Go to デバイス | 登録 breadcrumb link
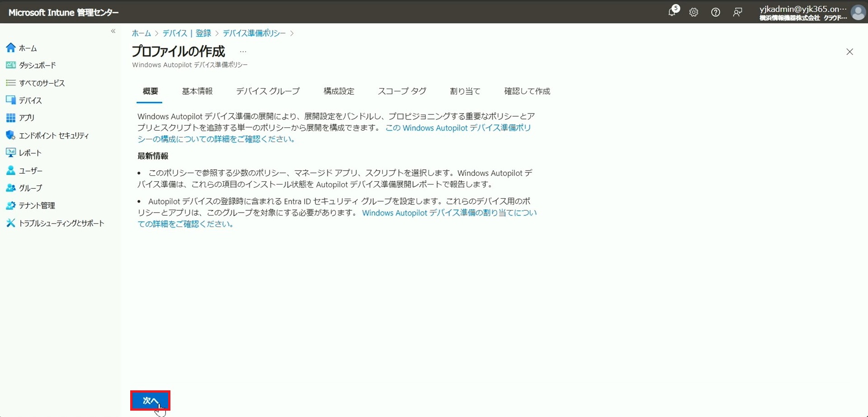The height and width of the screenshot is (417, 868). (x=187, y=33)
